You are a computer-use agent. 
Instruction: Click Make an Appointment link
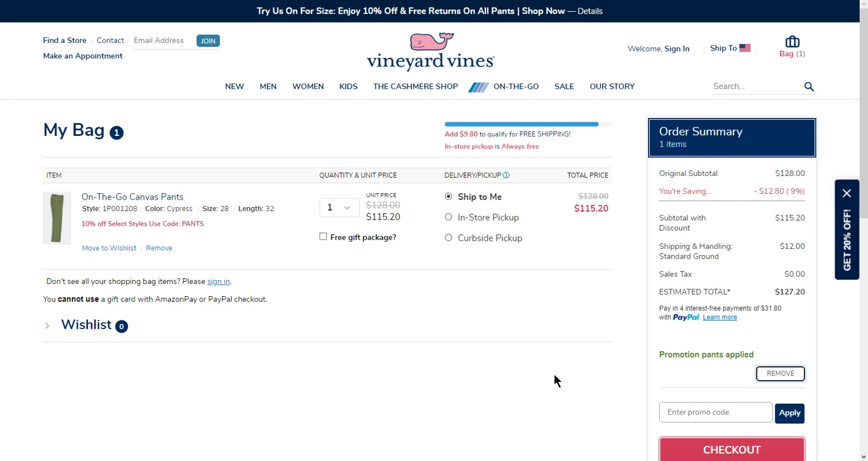pyautogui.click(x=83, y=56)
